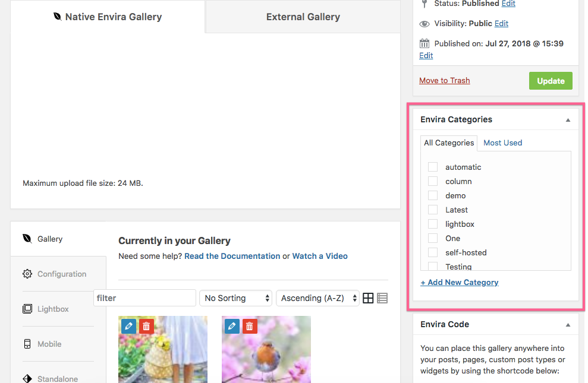
Task: Click the pencil edit icon on bird image
Action: pyautogui.click(x=232, y=326)
